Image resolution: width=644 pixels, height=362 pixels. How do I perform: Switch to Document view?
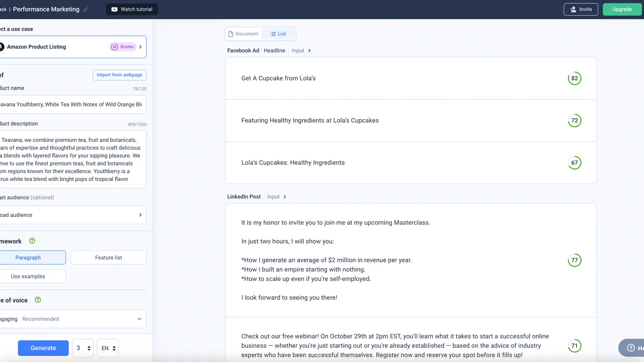244,34
